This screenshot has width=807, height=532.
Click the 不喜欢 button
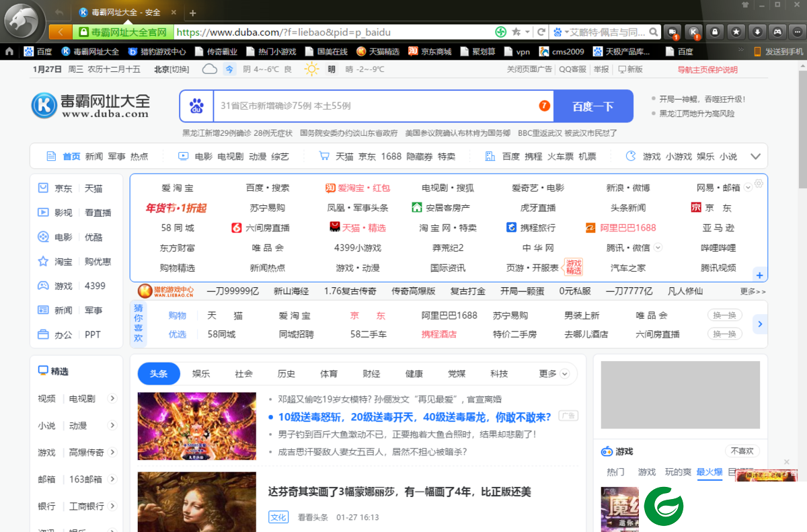[x=742, y=451]
